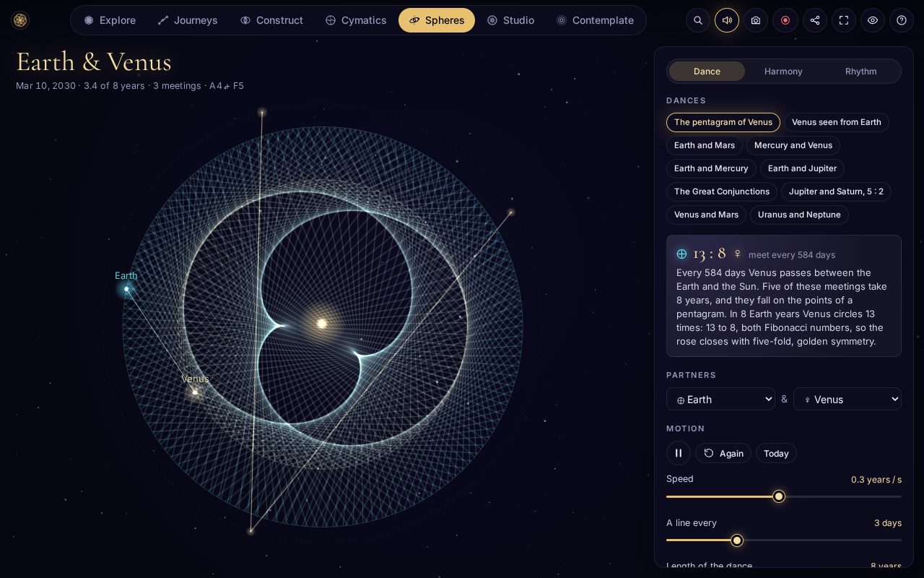The image size is (924, 578).
Task: Open the Venus partner dropdown
Action: pos(847,399)
